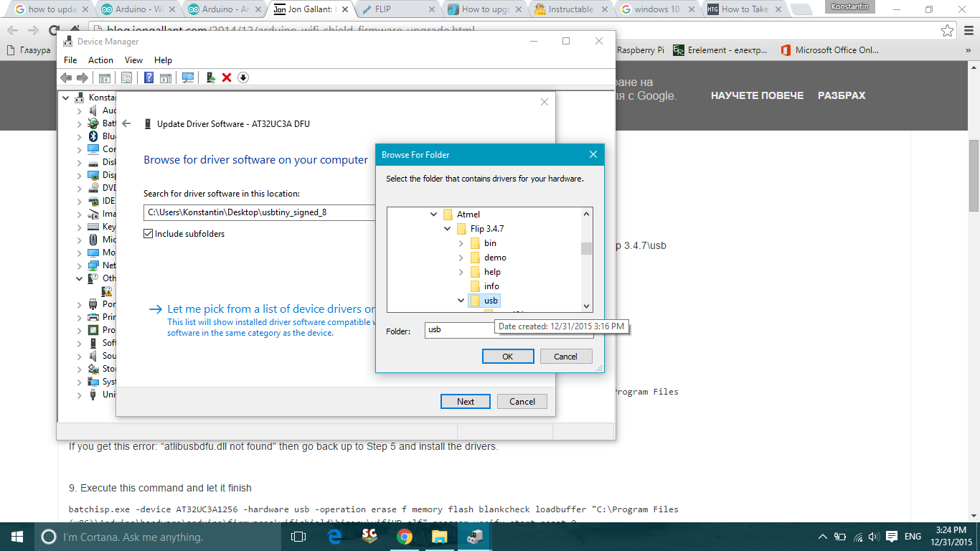Open the Action menu in Device Manager

[100, 60]
